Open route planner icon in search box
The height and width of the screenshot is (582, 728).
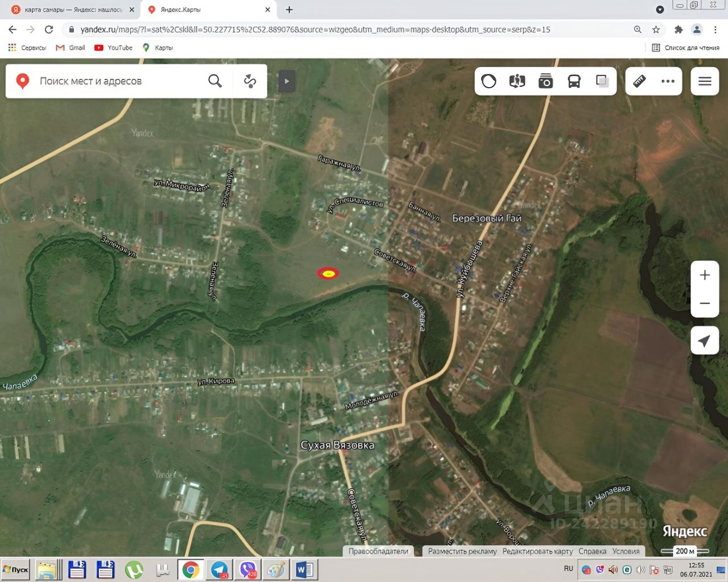coord(250,81)
